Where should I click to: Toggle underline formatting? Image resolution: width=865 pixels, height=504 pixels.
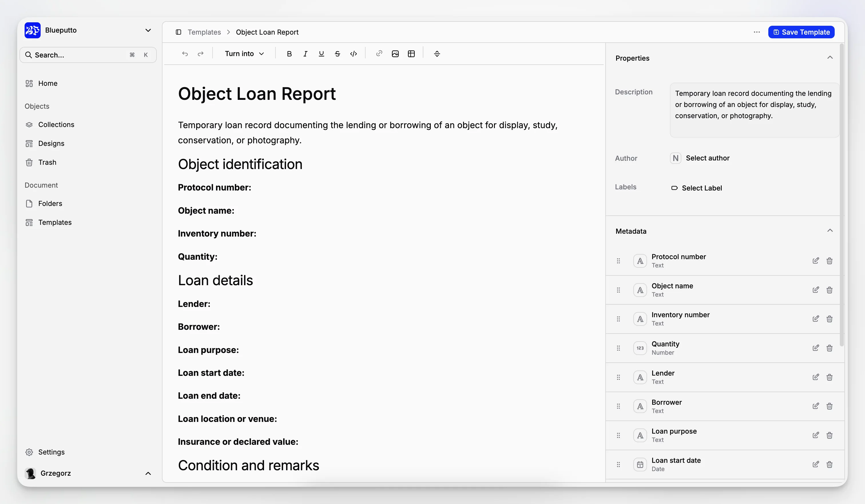coord(321,53)
